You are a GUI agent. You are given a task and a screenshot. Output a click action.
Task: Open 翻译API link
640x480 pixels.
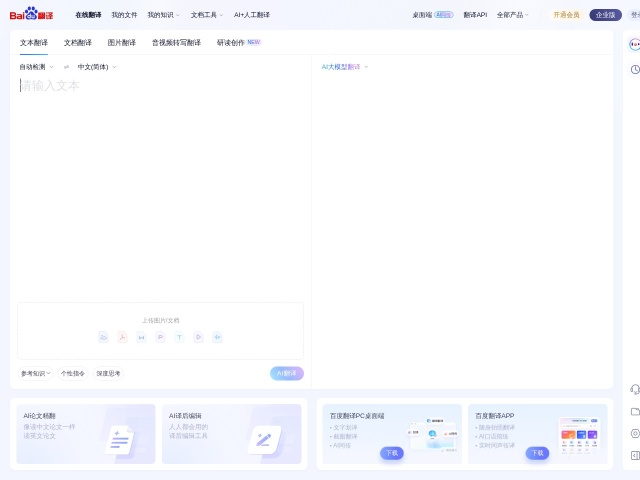475,15
